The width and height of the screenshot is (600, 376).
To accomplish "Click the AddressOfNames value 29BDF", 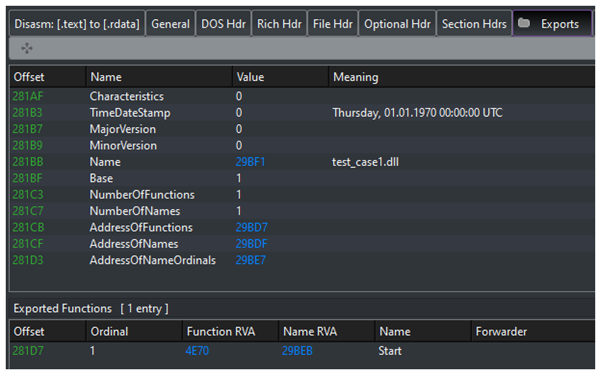I will click(251, 244).
